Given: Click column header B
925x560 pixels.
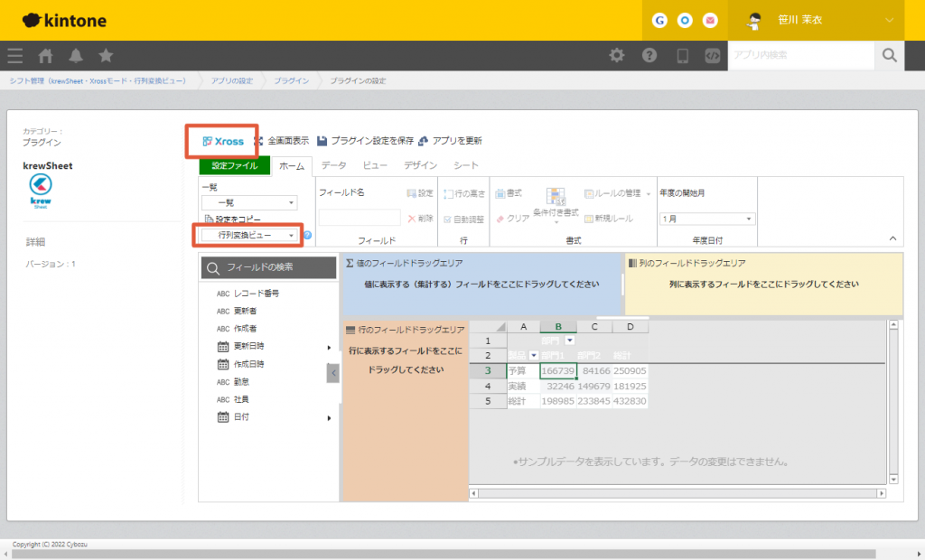Looking at the screenshot, I should [x=558, y=326].
